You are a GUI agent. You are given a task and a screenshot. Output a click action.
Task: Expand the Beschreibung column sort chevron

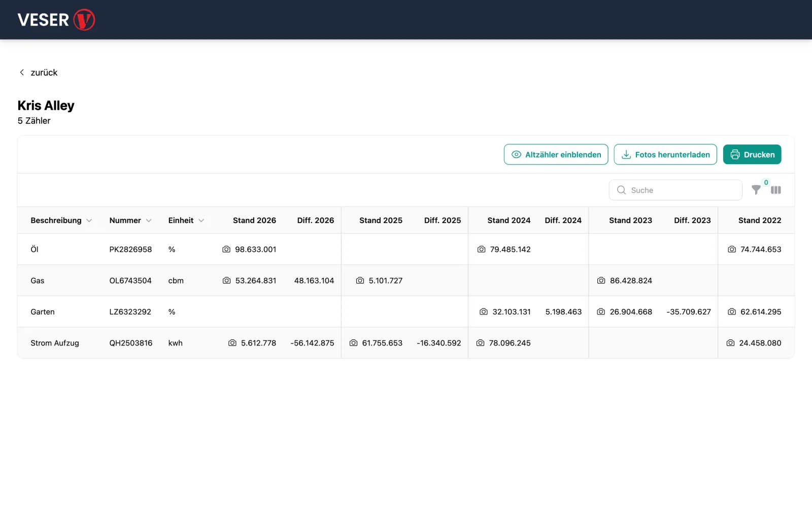(x=89, y=220)
